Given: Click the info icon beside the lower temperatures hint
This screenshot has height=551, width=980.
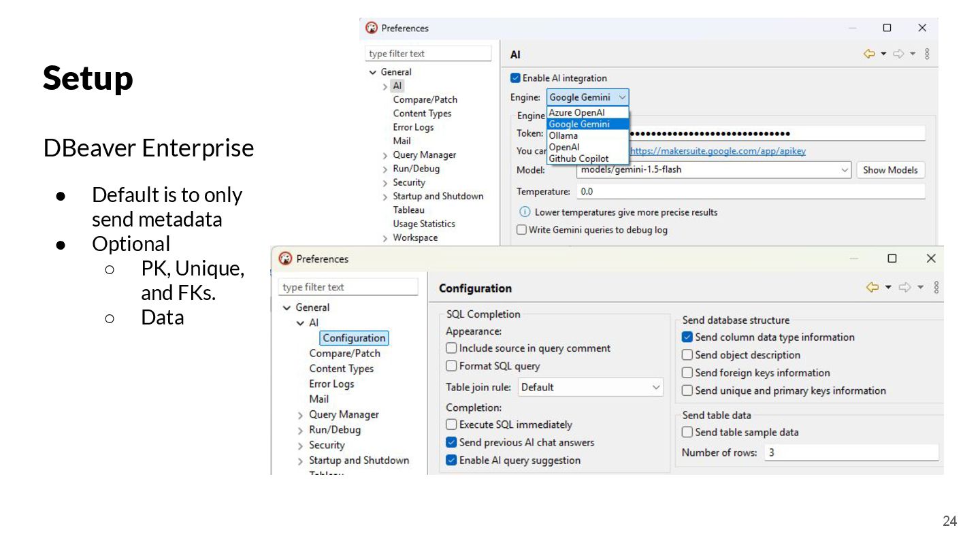Looking at the screenshot, I should (525, 212).
